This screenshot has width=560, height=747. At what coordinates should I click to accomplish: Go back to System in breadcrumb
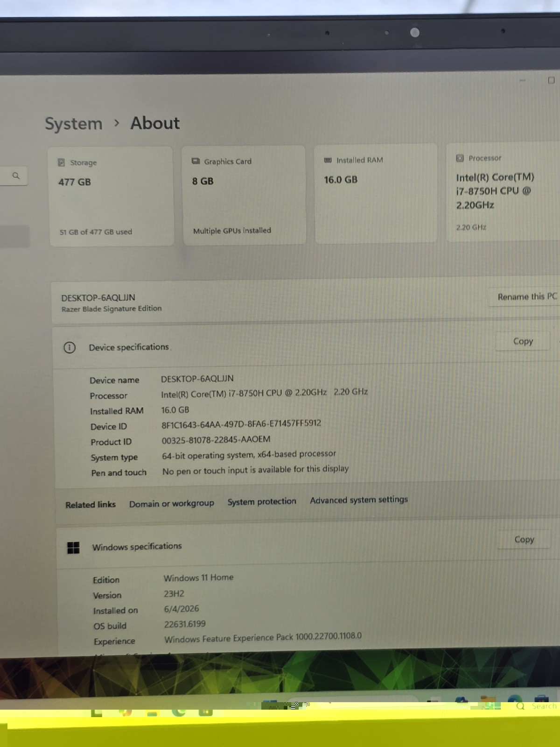(74, 124)
